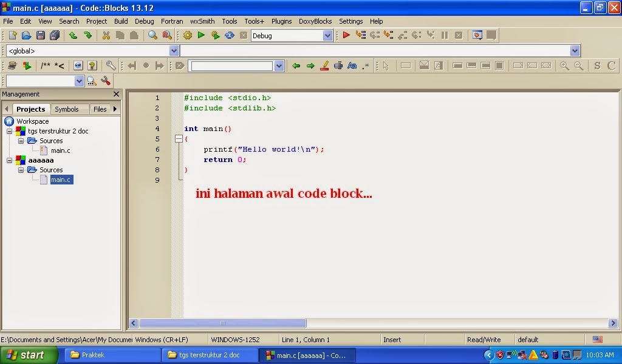Open the File menu

click(8, 21)
